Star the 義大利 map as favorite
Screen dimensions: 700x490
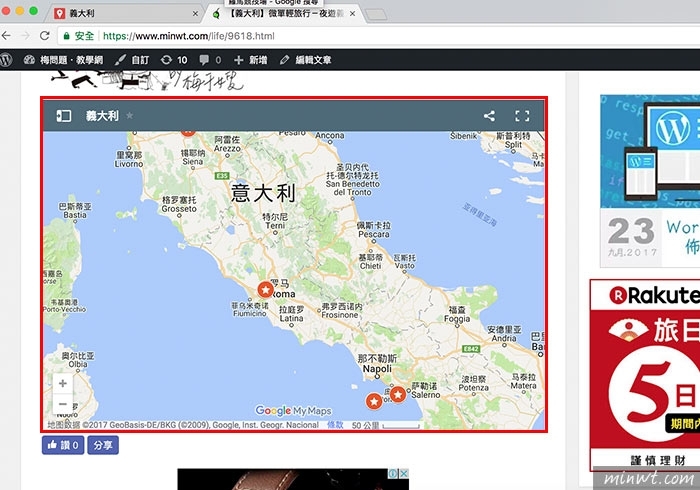129,116
